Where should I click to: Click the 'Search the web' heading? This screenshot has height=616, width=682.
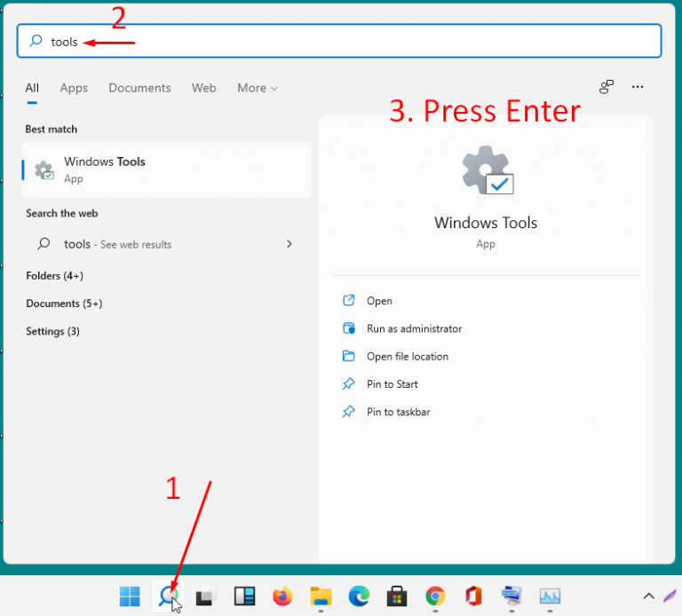62,213
